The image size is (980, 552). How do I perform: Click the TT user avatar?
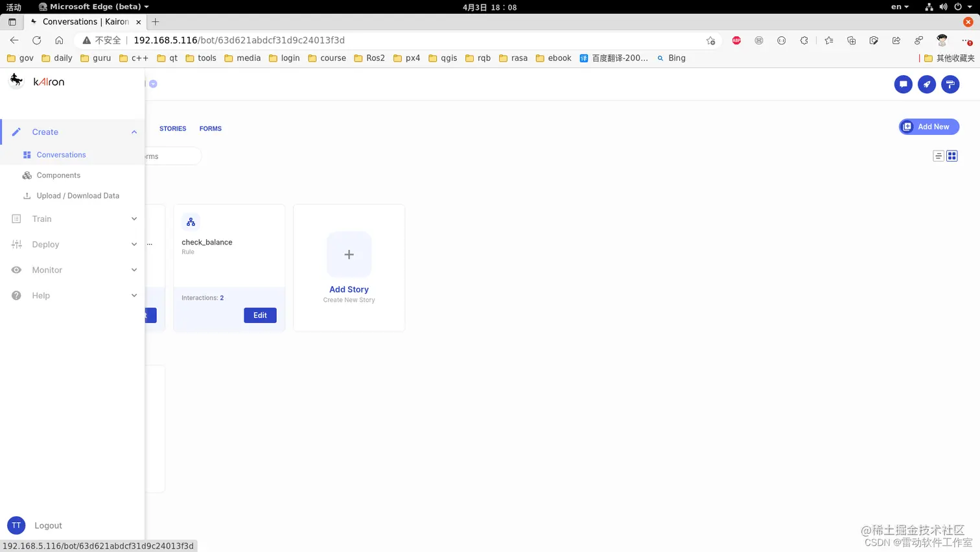[x=16, y=525]
